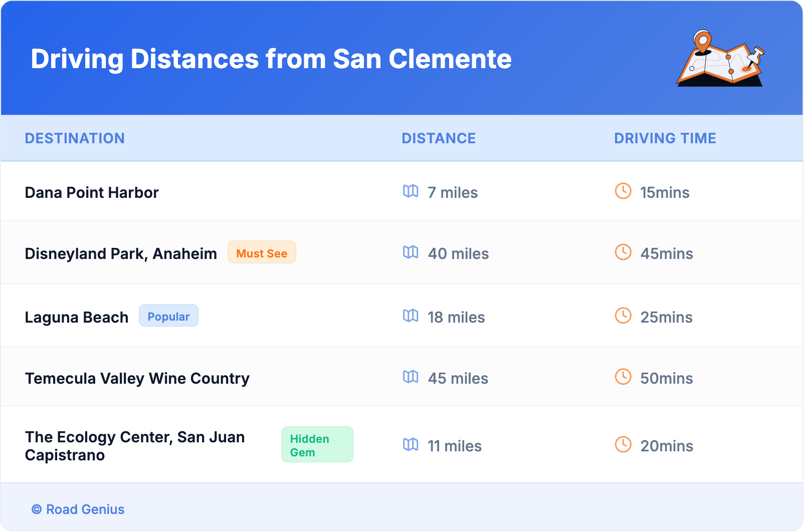Select Temecula Valley Wine Country destination
This screenshot has height=532, width=804.
click(137, 379)
